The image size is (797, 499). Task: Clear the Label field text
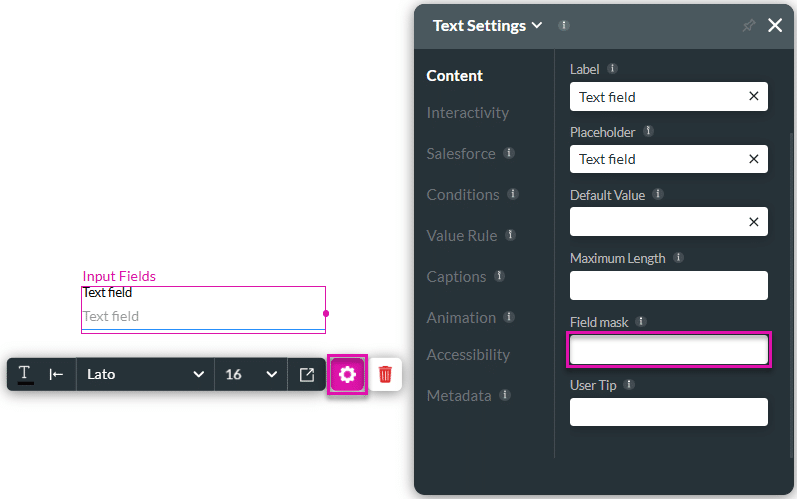(x=753, y=97)
